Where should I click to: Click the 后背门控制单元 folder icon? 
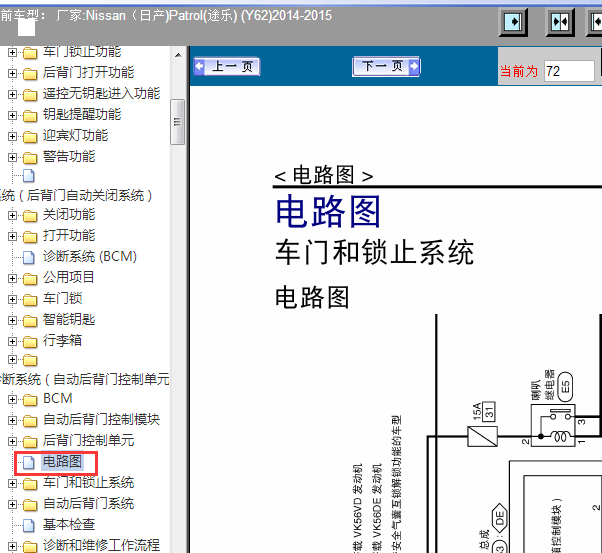[30, 442]
